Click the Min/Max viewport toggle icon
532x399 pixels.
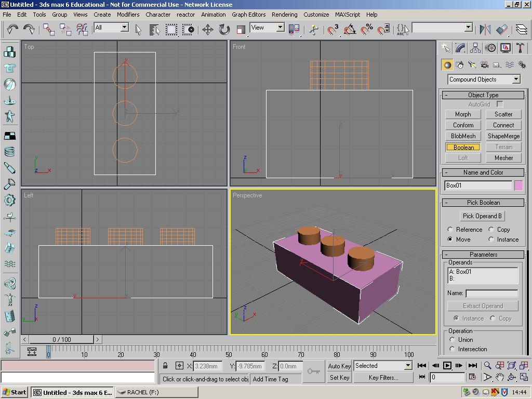coord(523,378)
